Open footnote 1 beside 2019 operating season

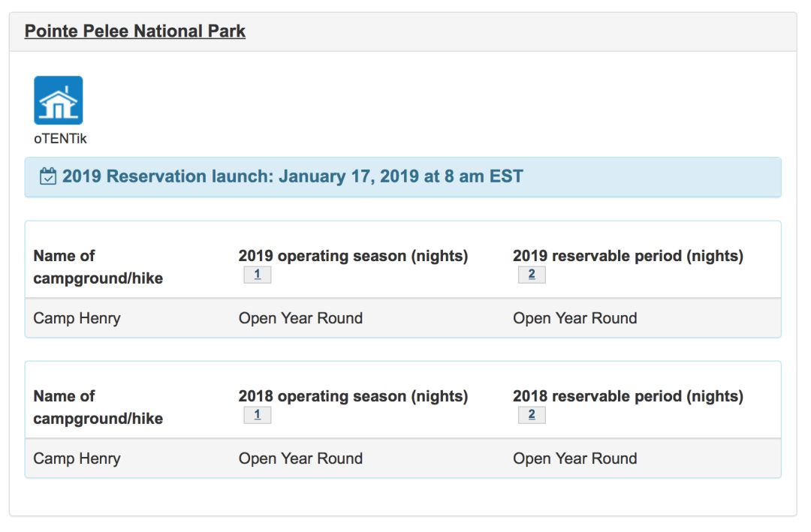point(258,275)
